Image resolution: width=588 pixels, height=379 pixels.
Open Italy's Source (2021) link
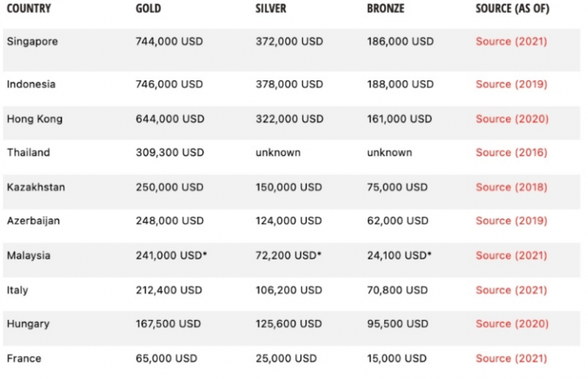511,290
